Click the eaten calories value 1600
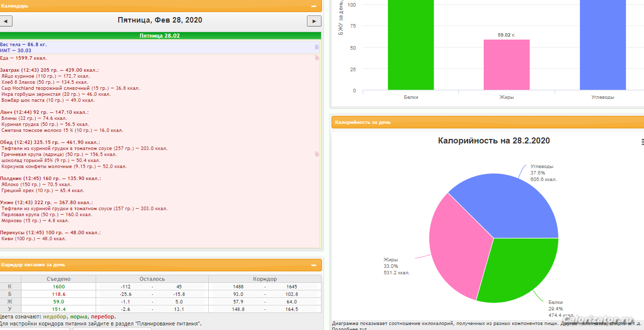 tap(59, 286)
